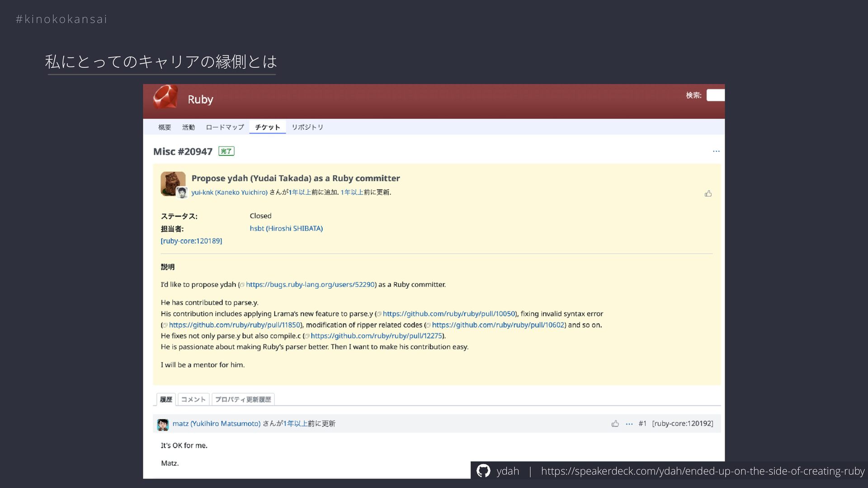Open the ellipsis menu on matz's comment

tap(629, 424)
